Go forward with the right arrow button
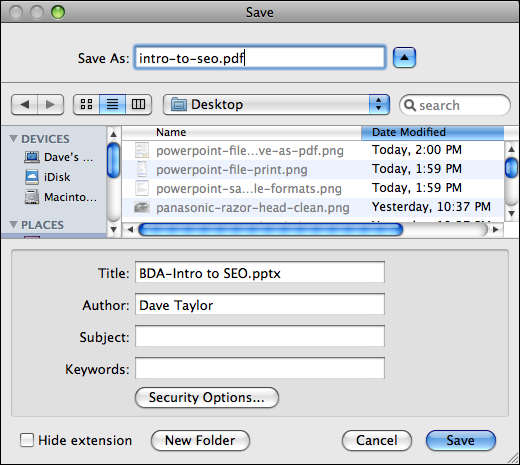Image resolution: width=520 pixels, height=465 pixels. coord(50,105)
